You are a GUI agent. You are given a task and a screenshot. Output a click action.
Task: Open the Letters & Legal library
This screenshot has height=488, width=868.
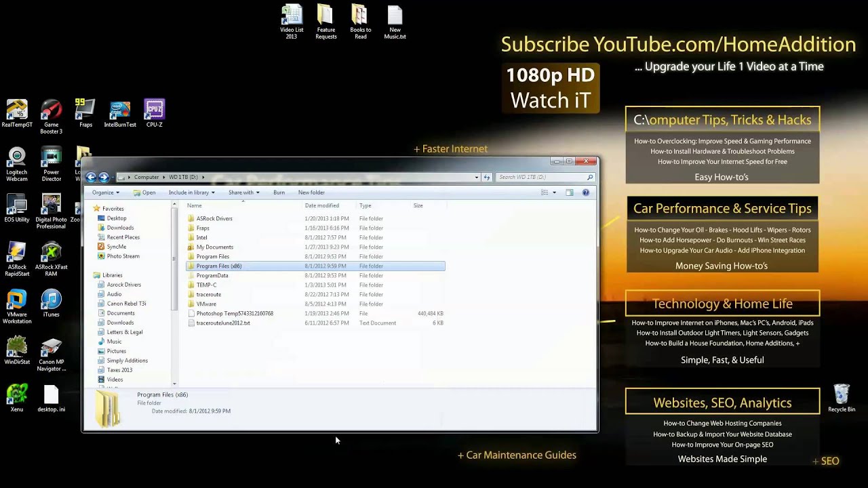tap(124, 332)
